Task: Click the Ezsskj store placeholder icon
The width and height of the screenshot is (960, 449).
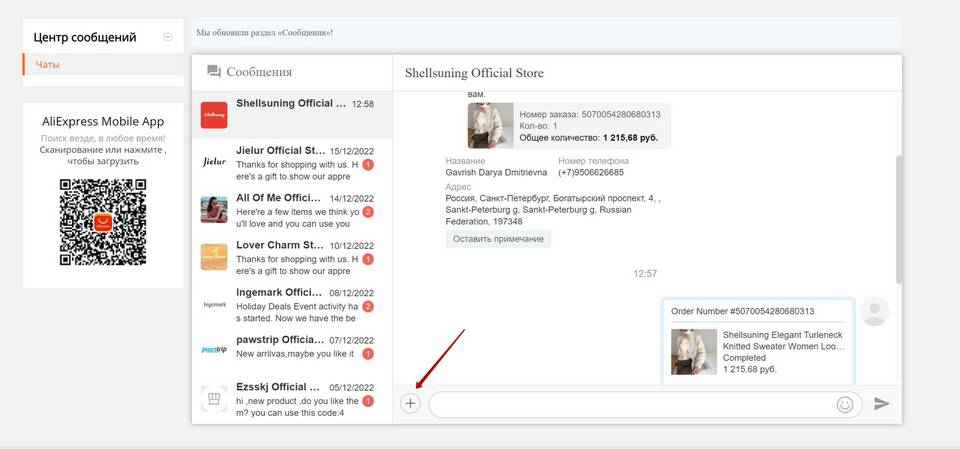Action: (214, 399)
